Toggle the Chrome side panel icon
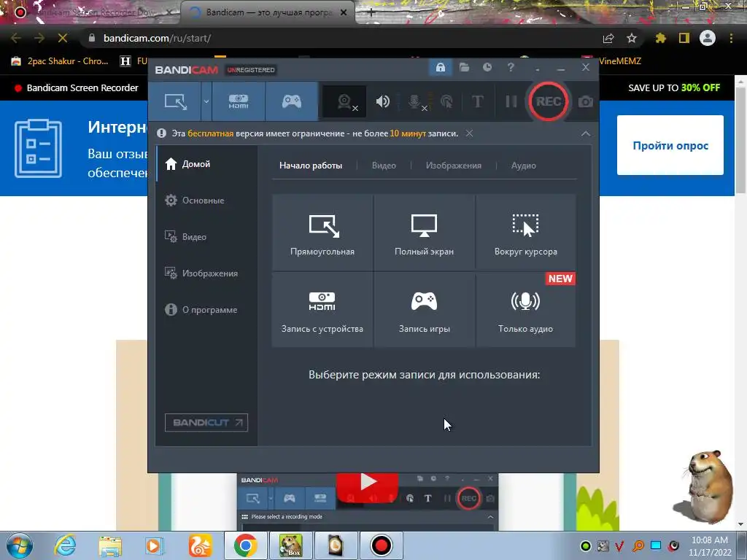 684,38
